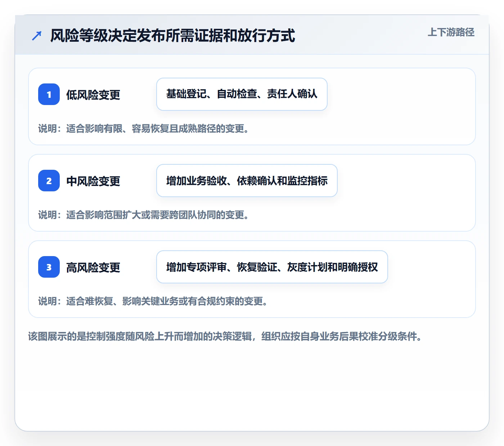The image size is (504, 446).
Task: Click the summary sentence starting 该图展示的是控制强度
Action: (x=225, y=336)
